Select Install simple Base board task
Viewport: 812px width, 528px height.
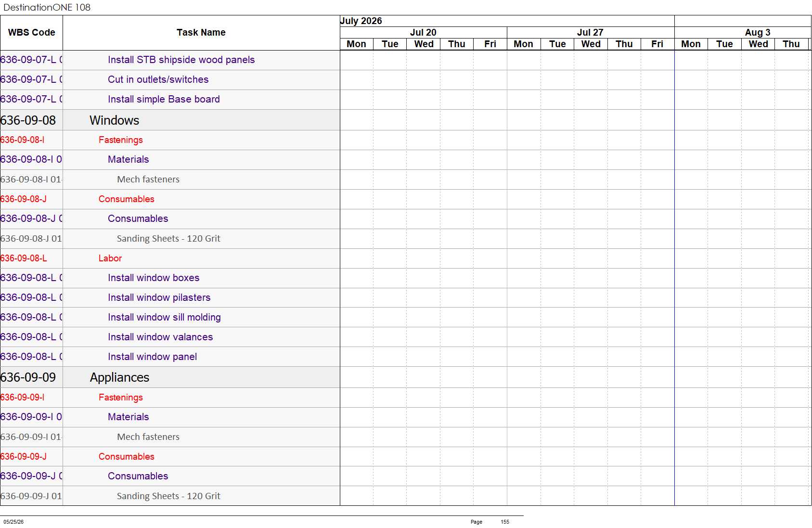tap(164, 100)
